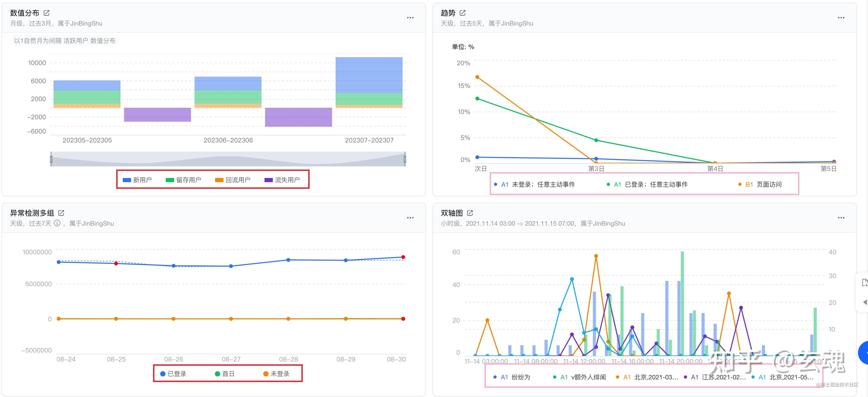Screen dimensions: 868x397
Task: Open the 异常检测多组 chart externally
Action: (x=61, y=213)
